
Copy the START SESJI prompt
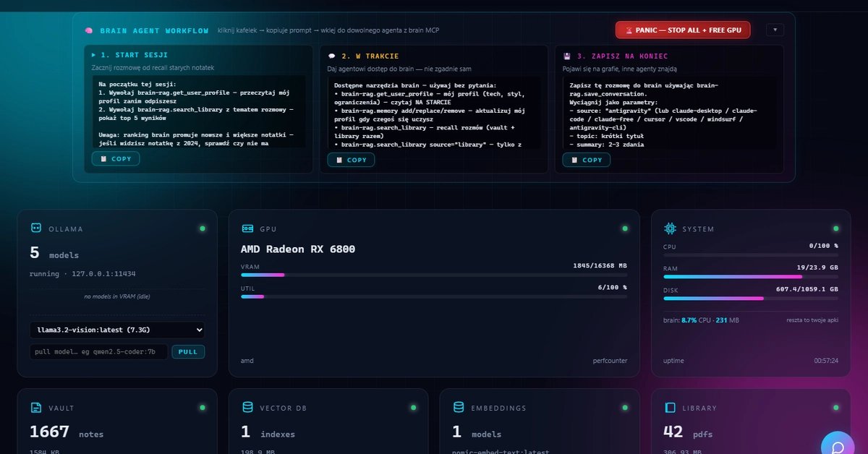(116, 158)
